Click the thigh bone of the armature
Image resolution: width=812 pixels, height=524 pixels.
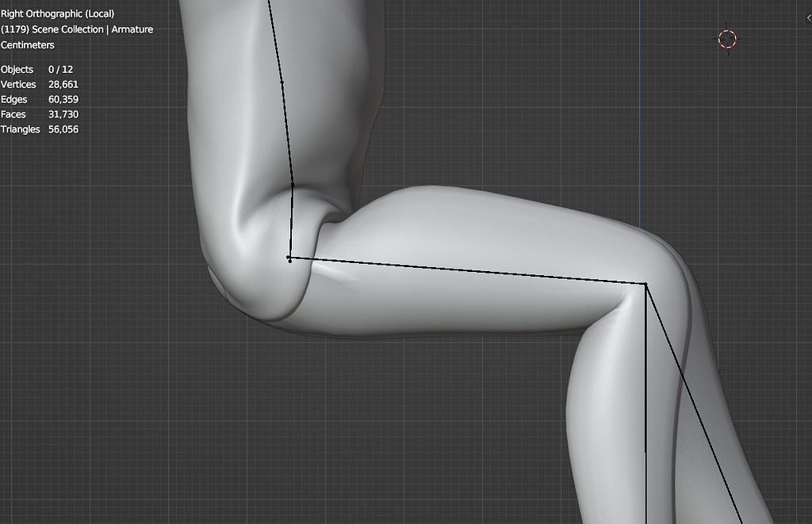pos(468,270)
